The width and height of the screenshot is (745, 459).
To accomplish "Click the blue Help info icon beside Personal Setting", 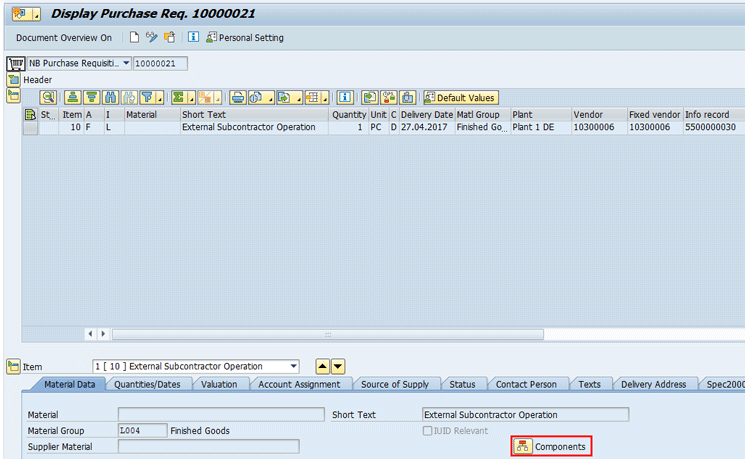I will [194, 38].
